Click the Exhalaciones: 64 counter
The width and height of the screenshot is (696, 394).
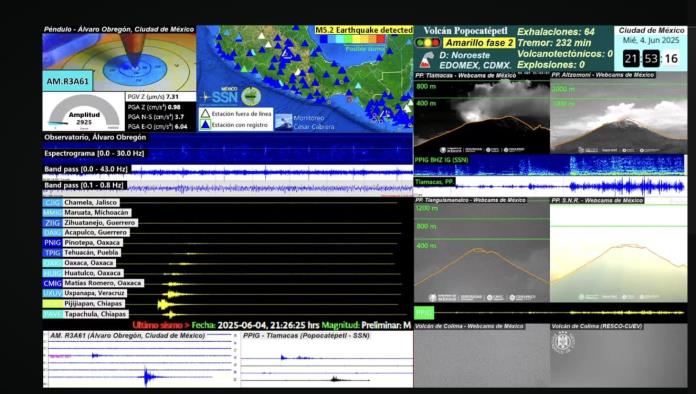point(556,32)
